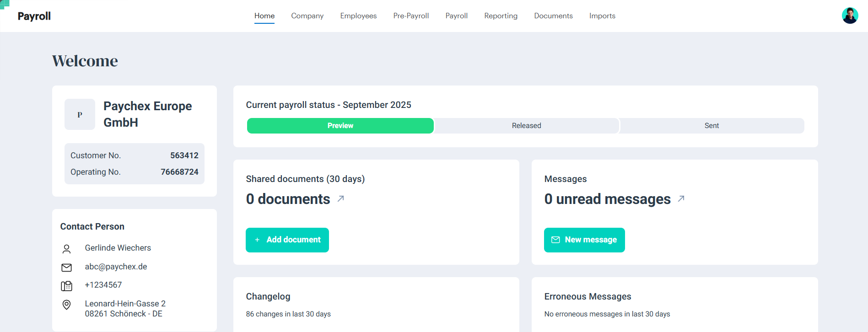Click the location pin icon by address

click(x=66, y=305)
